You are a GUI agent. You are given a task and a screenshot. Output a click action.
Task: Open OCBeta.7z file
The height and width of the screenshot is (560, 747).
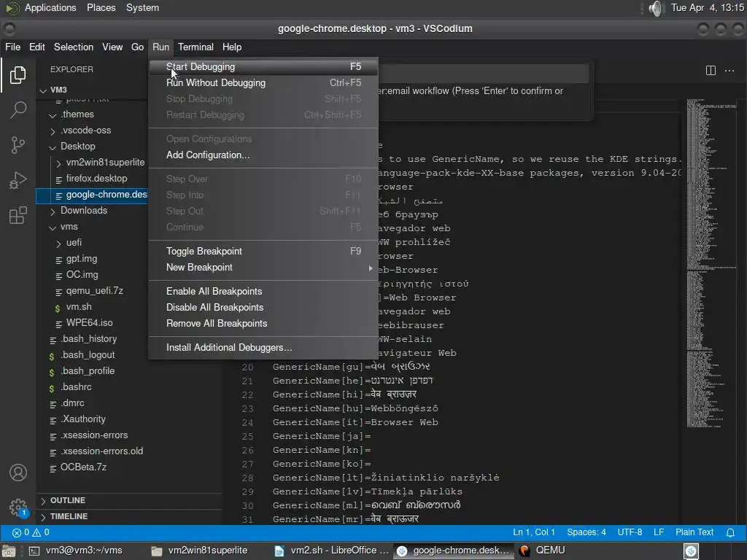[83, 467]
